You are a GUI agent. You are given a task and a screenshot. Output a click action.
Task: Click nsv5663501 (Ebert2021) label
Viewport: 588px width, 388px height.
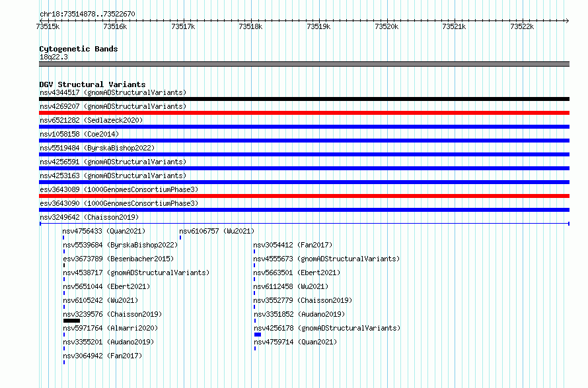point(297,273)
